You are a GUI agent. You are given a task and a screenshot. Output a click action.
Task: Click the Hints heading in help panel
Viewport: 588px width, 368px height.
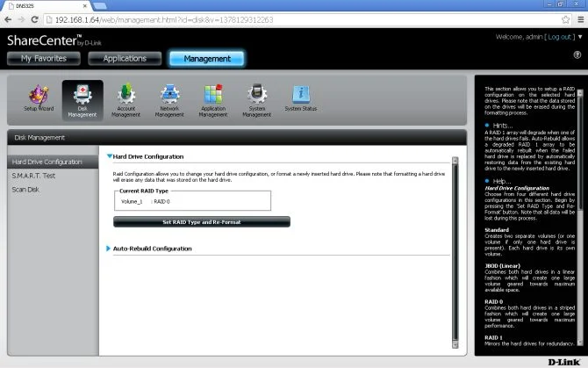click(x=503, y=126)
